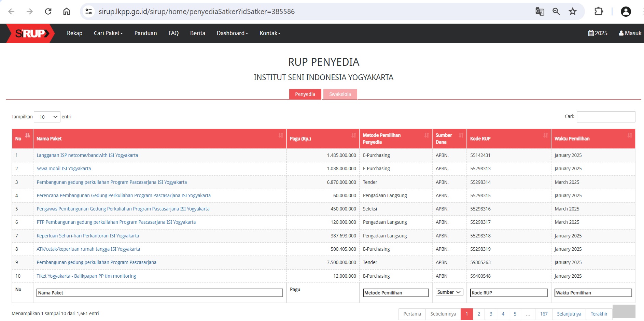Viewport: 644px width, 321px height.
Task: Sort by Waktu Pemilihan column arrows
Action: tap(629, 135)
